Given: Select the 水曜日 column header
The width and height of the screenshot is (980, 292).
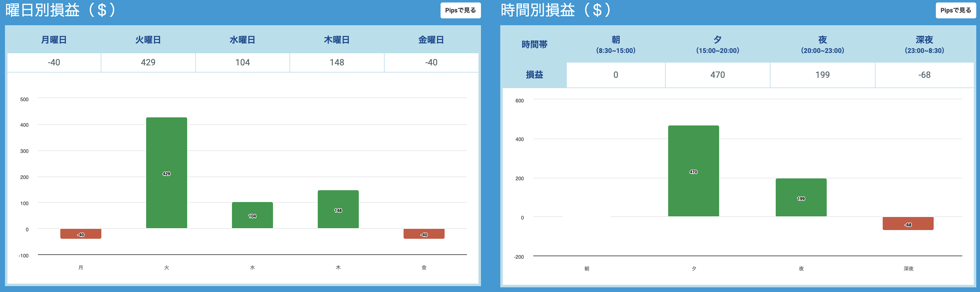Looking at the screenshot, I should (243, 40).
